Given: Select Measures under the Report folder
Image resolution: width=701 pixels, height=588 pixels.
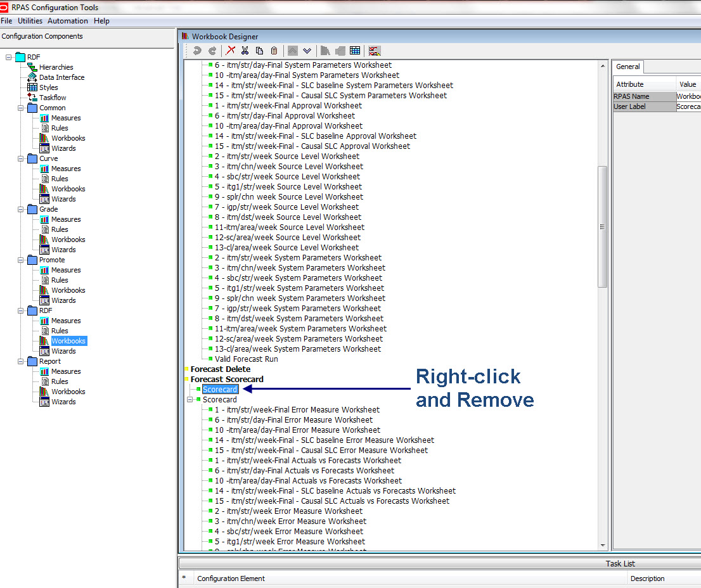Looking at the screenshot, I should 66,371.
